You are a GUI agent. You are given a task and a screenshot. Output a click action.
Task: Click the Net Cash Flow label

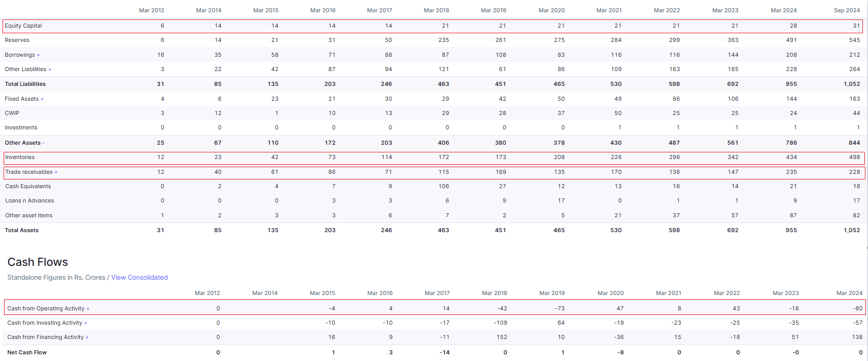point(27,352)
